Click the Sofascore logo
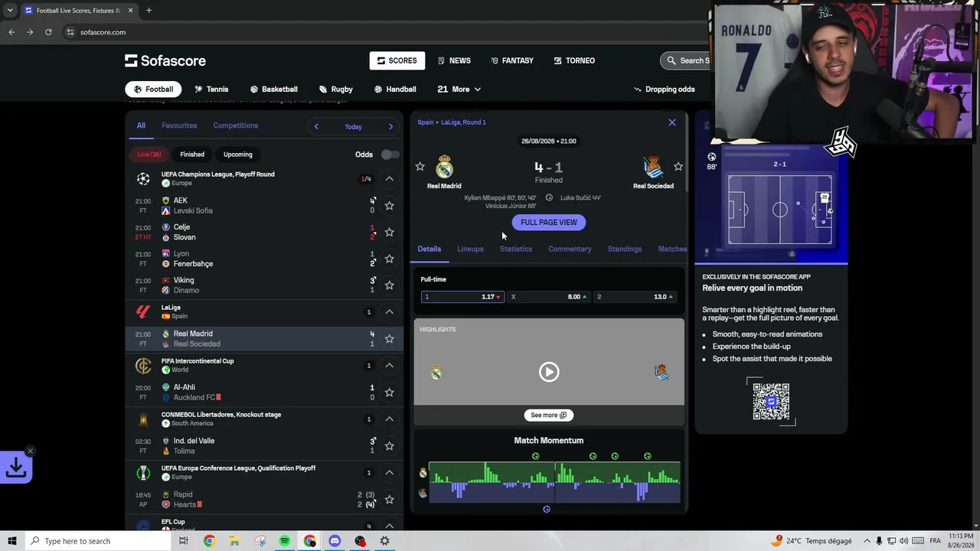This screenshot has height=551, width=980. [x=165, y=60]
